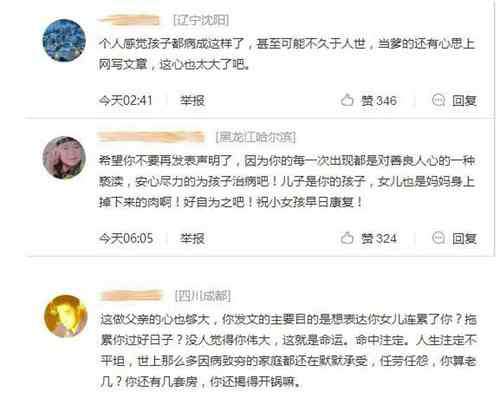Screen dimensions: 500x404
Task: Click the [辽宁沈阳] location tag
Action: (201, 20)
